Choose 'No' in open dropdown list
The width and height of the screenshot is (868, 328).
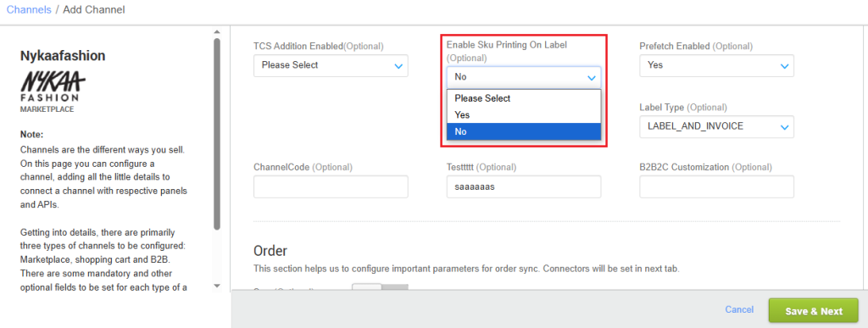(524, 131)
